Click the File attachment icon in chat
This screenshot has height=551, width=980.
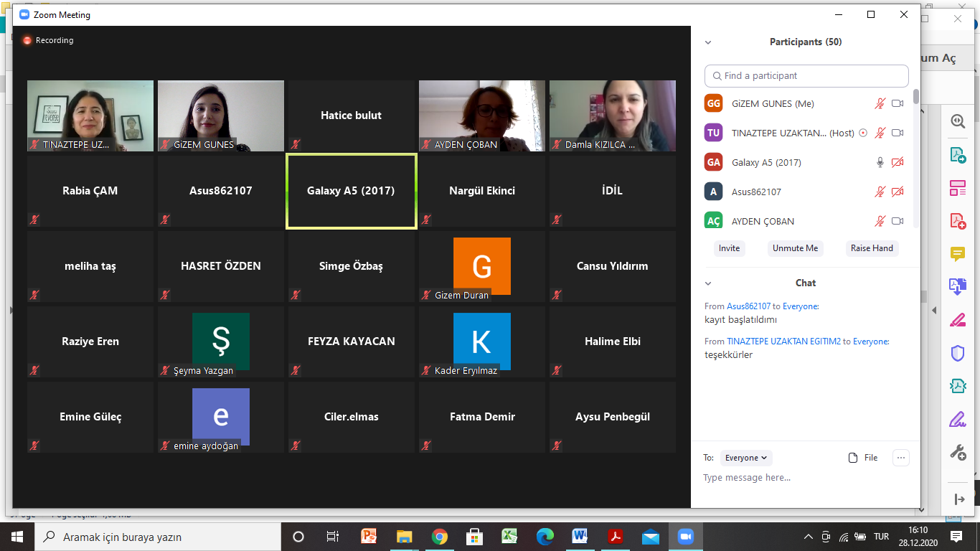click(853, 458)
